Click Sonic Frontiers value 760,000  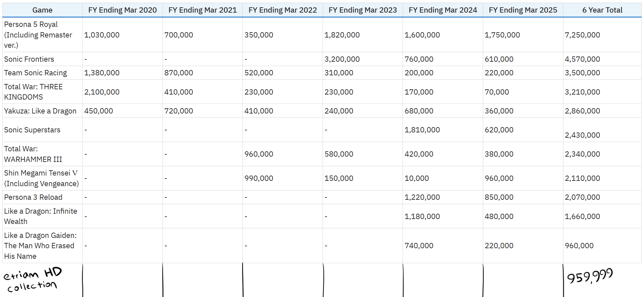[419, 59]
